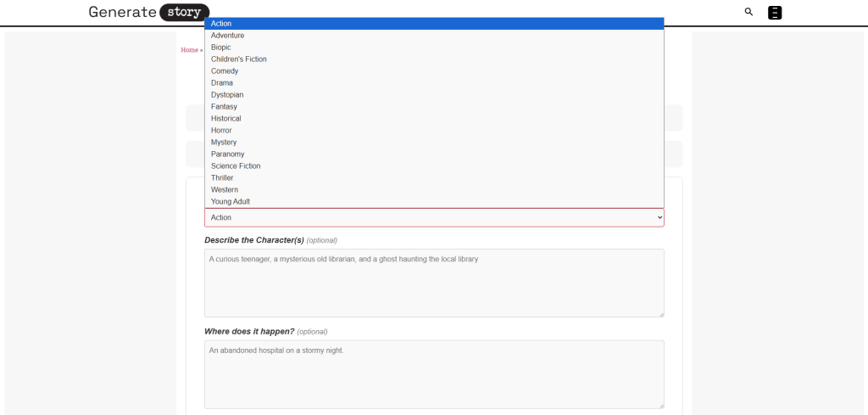Image resolution: width=868 pixels, height=415 pixels.
Task: Pick Comedy from the dropdown list
Action: (x=225, y=71)
